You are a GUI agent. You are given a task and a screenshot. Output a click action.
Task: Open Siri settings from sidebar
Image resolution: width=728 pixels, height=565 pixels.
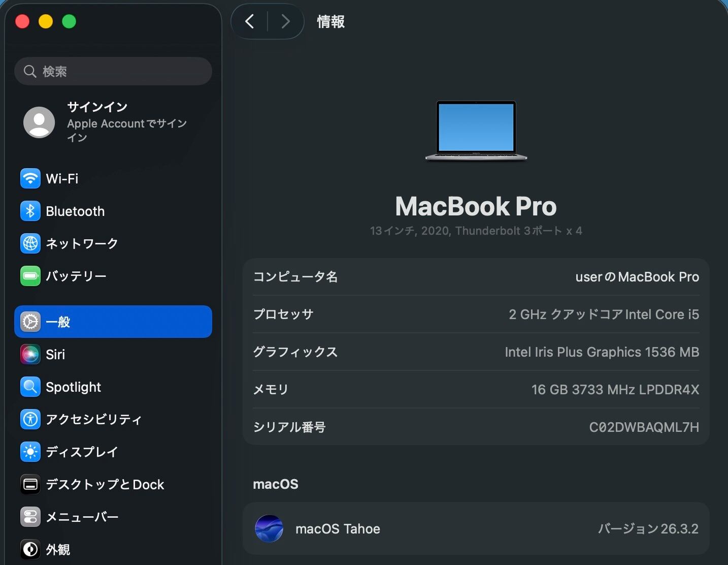click(113, 355)
